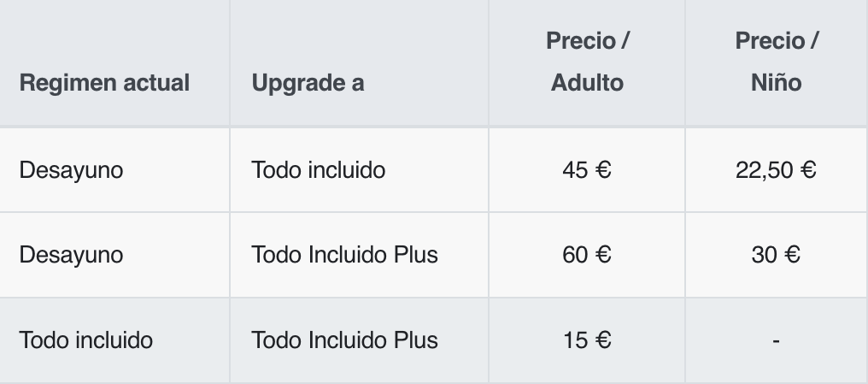Screen dimensions: 868x384
Task: Click 'Todo Incluido Plus' in second row
Action: (345, 255)
